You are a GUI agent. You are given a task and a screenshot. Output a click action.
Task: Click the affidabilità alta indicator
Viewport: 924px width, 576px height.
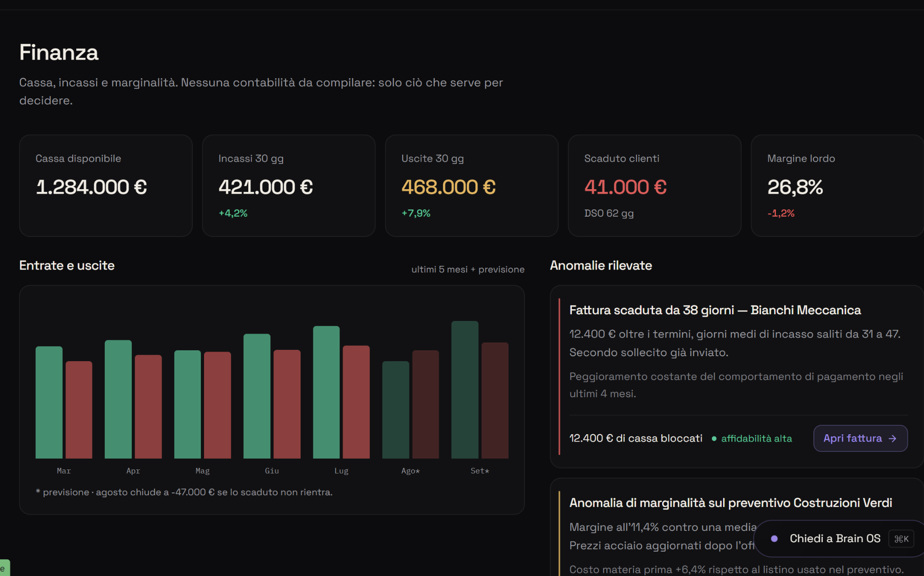coord(752,438)
